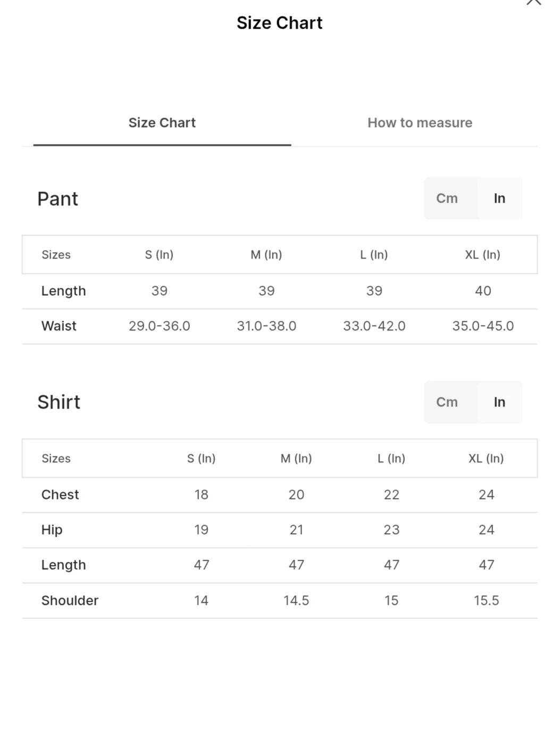Select the Size Chart tab
The width and height of the screenshot is (560, 747).
(x=162, y=123)
